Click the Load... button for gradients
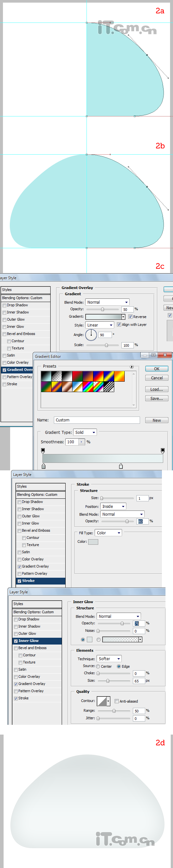Screen dimensions: 173x868 [x=157, y=389]
